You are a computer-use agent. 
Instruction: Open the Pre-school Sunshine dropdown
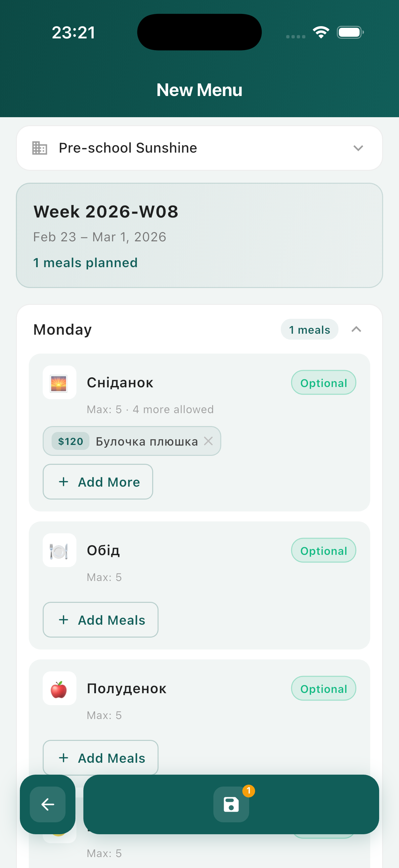pyautogui.click(x=358, y=148)
